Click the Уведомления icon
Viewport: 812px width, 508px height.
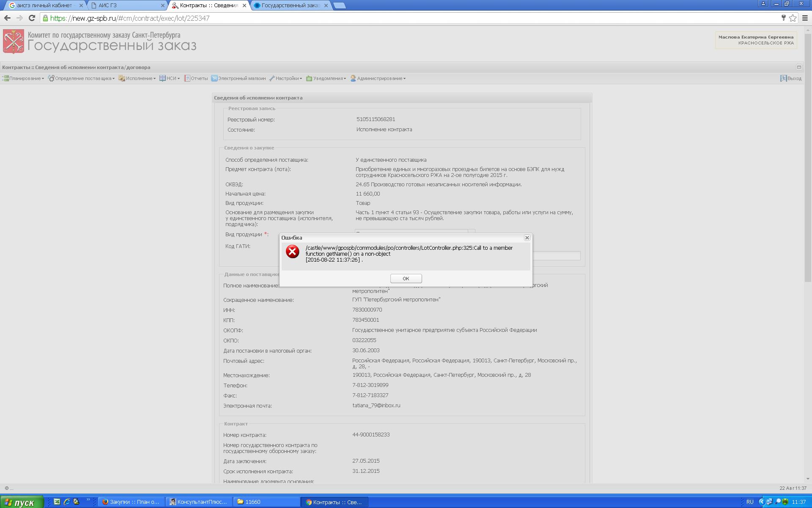(309, 78)
